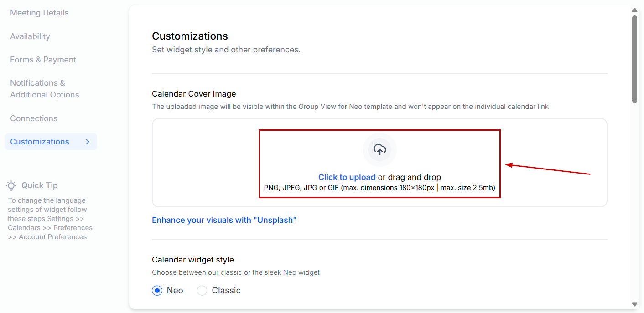Select the Neo widget style radio
The height and width of the screenshot is (313, 644).
[157, 291]
